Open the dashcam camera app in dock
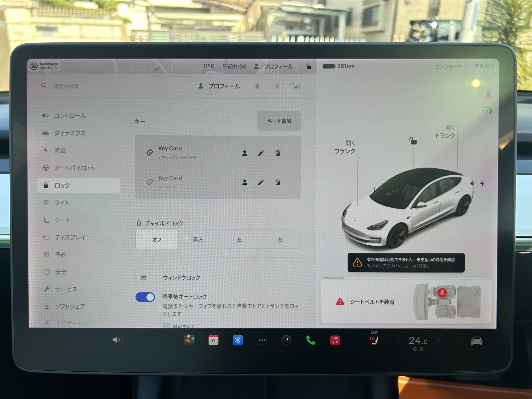 tap(286, 340)
